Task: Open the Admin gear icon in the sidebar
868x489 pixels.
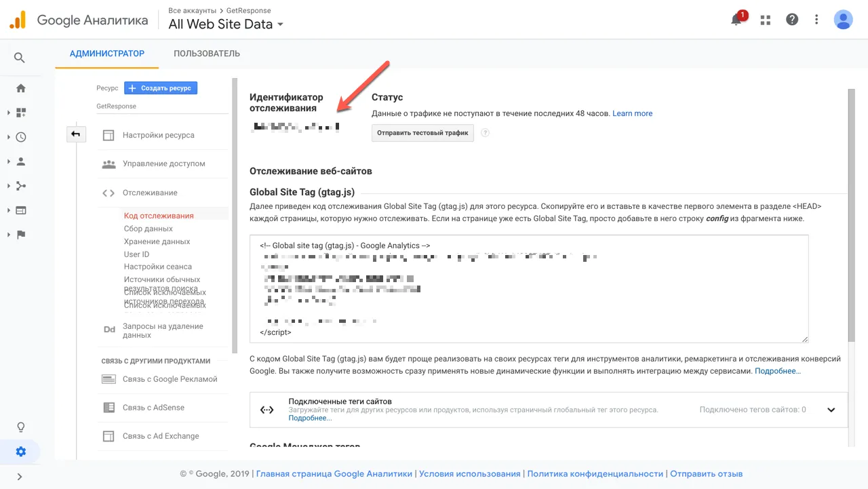Action: click(x=21, y=452)
